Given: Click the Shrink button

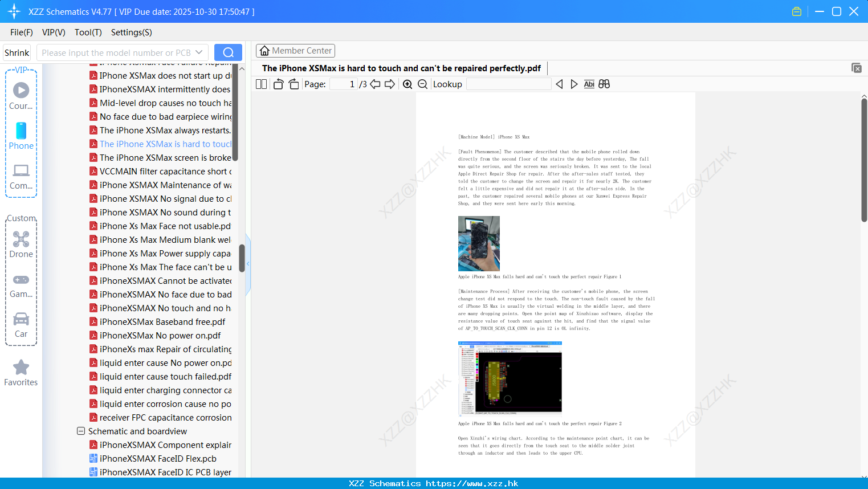Looking at the screenshot, I should [x=17, y=52].
